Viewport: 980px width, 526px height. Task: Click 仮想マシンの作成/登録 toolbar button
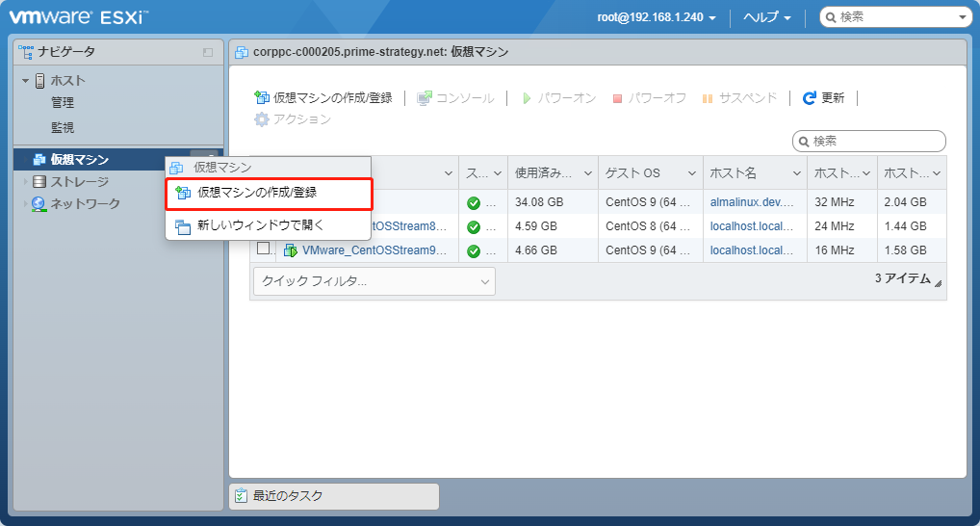(323, 98)
